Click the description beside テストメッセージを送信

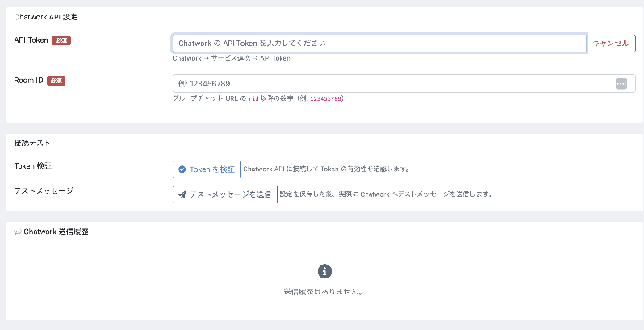pyautogui.click(x=386, y=194)
